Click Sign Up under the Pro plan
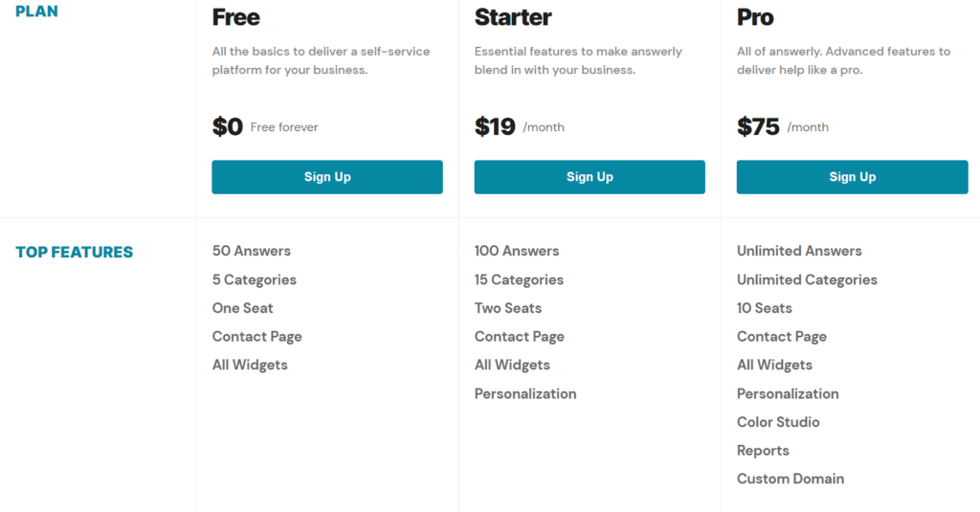Viewport: 980px width, 512px height. point(852,177)
